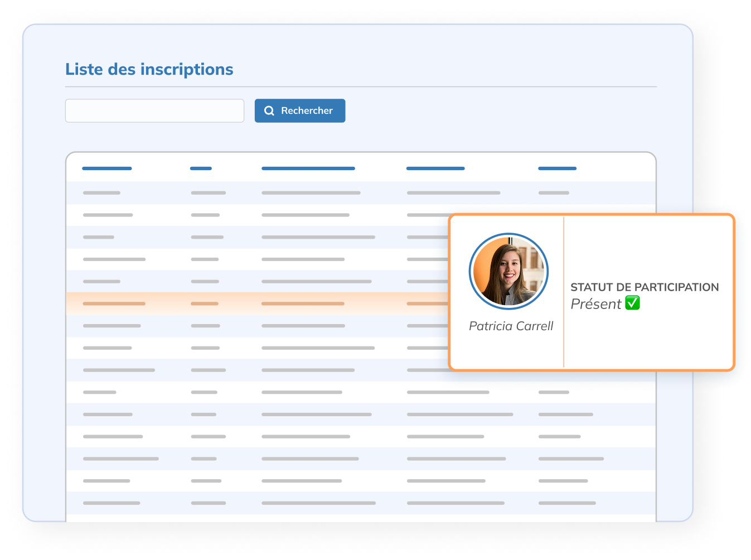Select the second data row in the table
Screen dimensions: 751x560
coord(256,215)
